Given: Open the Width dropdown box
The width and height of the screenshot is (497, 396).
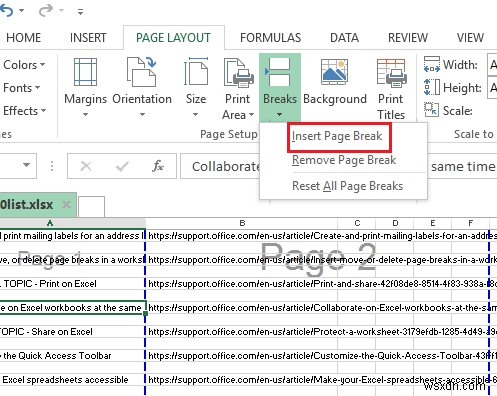Looking at the screenshot, I should (x=492, y=64).
